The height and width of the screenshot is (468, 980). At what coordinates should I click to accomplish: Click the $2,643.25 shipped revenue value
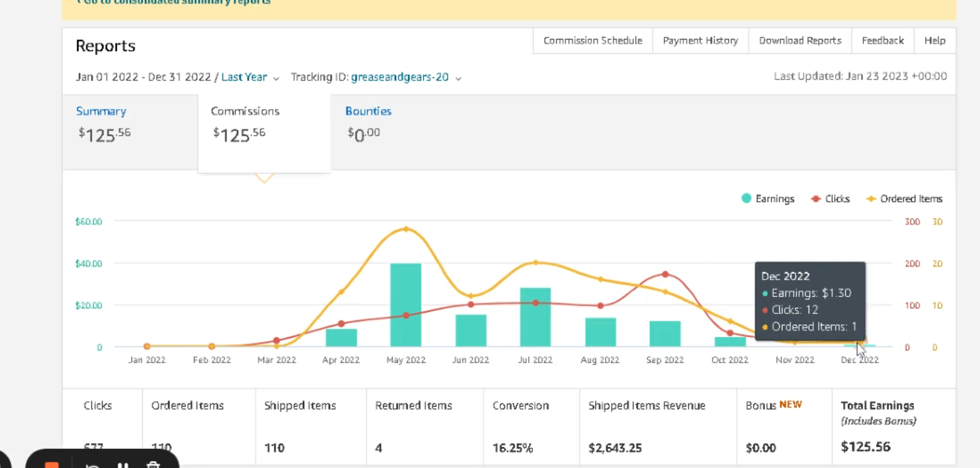click(615, 448)
